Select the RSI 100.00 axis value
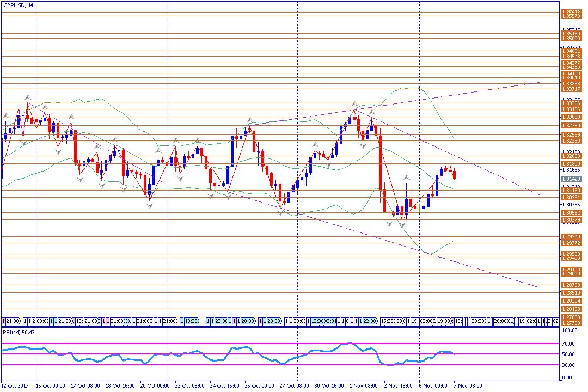588x392 pixels. [569, 330]
